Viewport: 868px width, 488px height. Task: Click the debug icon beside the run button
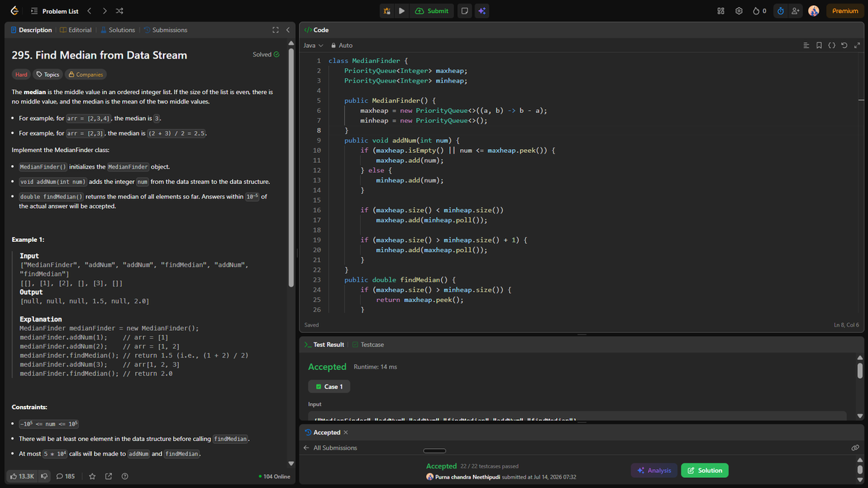(x=387, y=11)
